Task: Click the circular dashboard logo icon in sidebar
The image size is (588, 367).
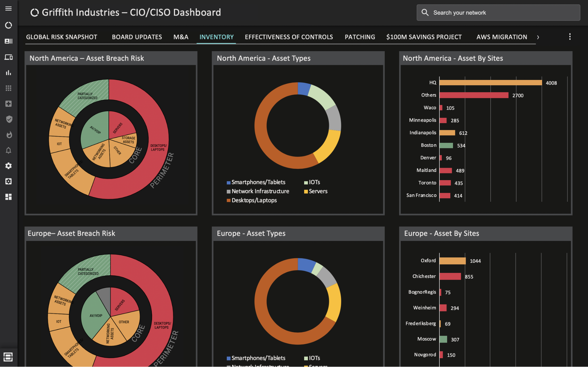Action: click(9, 25)
